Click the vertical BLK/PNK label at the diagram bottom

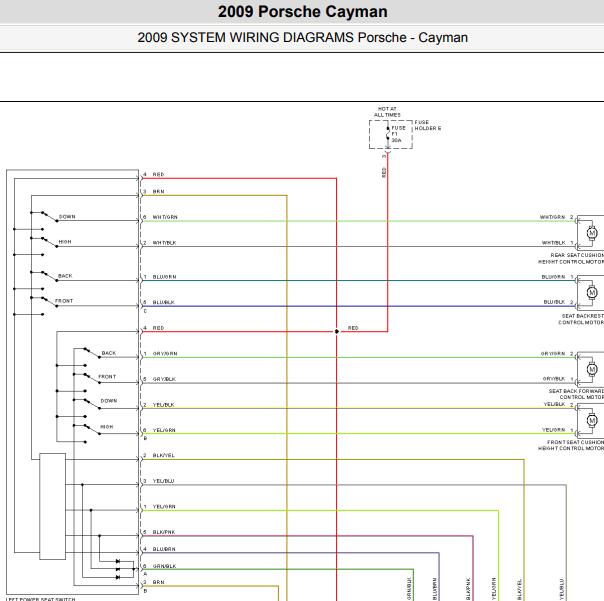point(468,589)
